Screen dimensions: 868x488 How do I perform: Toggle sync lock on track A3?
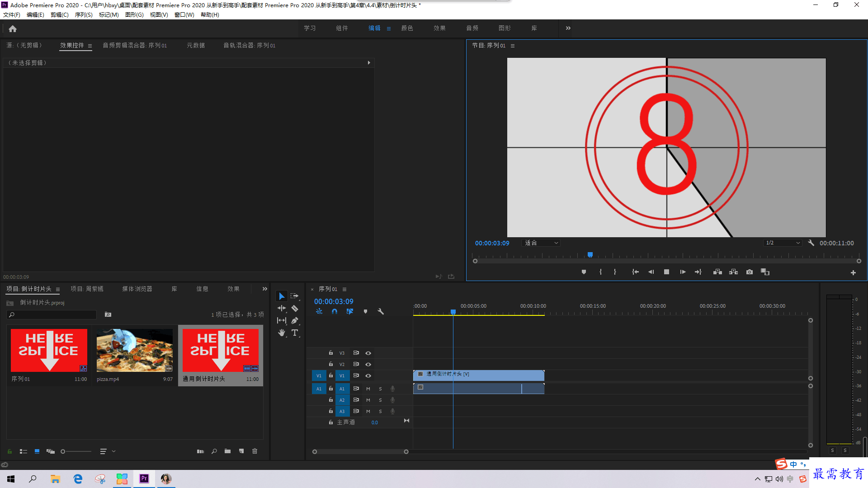click(x=356, y=411)
